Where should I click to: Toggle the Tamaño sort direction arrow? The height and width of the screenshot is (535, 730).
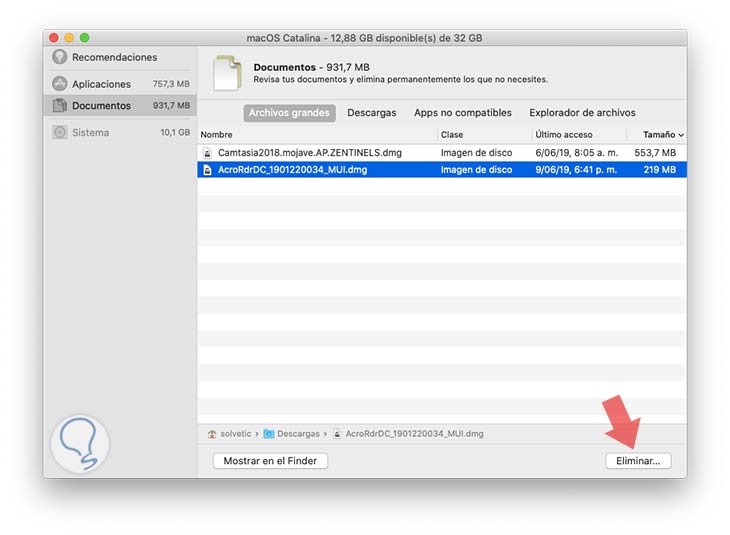681,135
